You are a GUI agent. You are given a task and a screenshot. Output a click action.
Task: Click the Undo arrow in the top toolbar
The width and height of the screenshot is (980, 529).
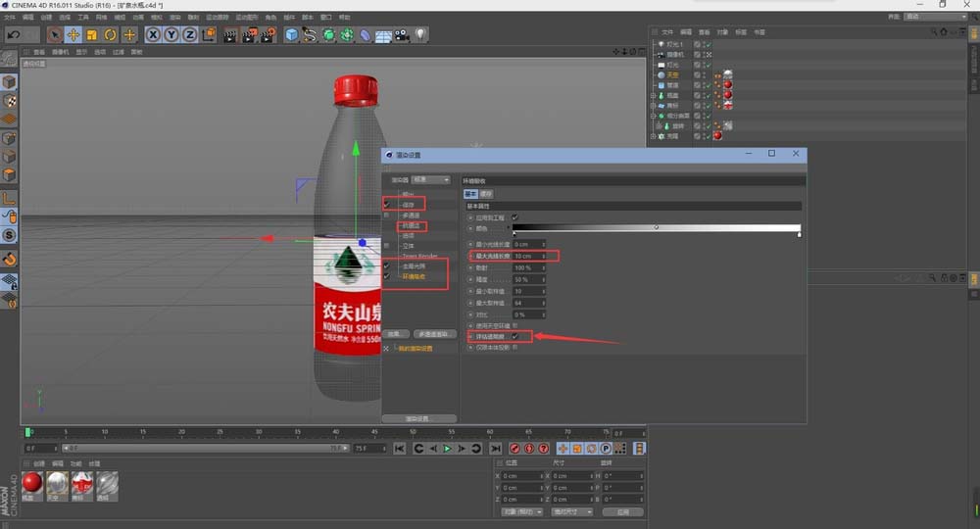(14, 35)
